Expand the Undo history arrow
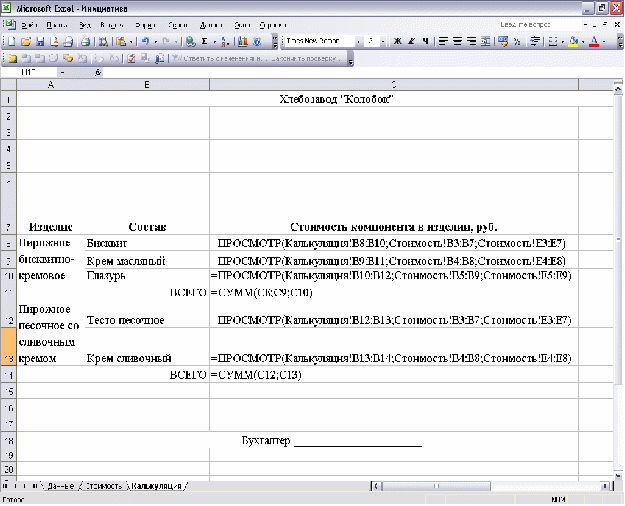The image size is (625, 506). click(x=155, y=41)
